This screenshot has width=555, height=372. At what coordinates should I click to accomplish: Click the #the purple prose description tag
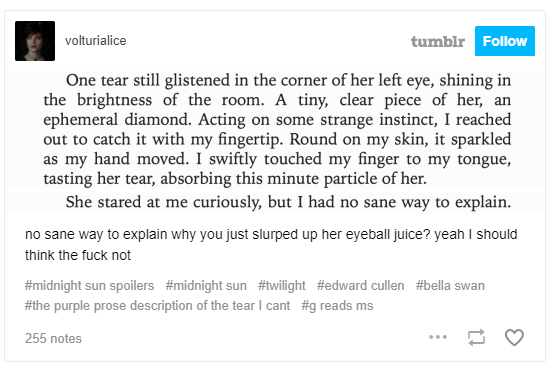point(158,305)
